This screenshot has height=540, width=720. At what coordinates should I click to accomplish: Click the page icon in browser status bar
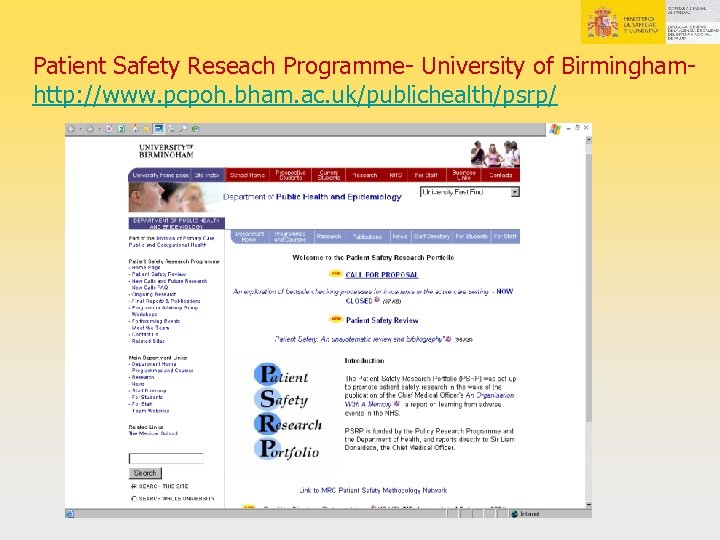click(70, 514)
